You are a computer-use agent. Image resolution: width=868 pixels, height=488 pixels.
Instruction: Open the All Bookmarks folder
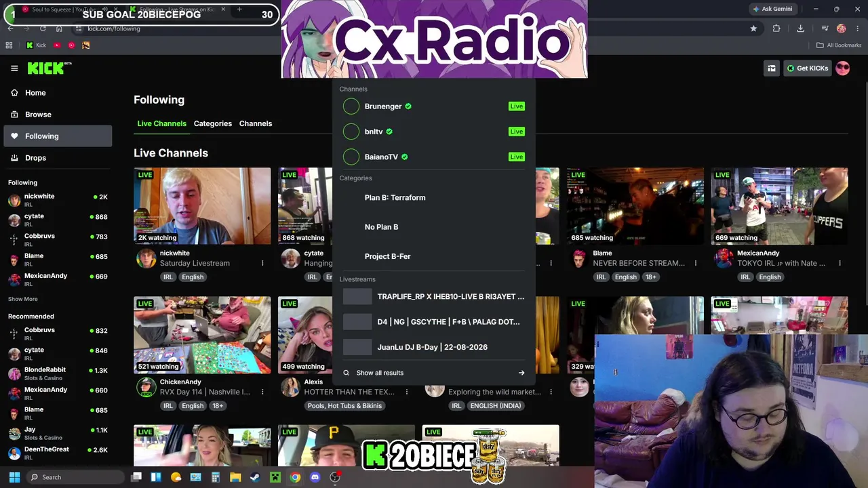point(839,45)
